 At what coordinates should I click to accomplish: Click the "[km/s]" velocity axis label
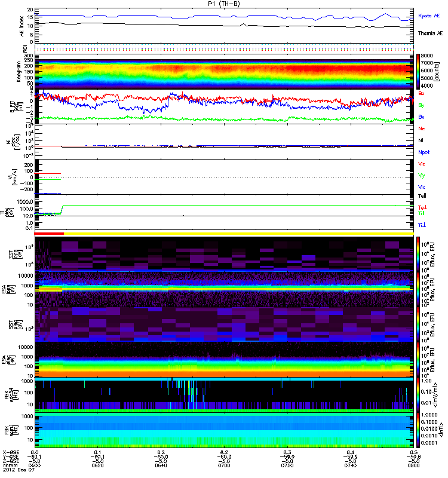tap(14, 177)
